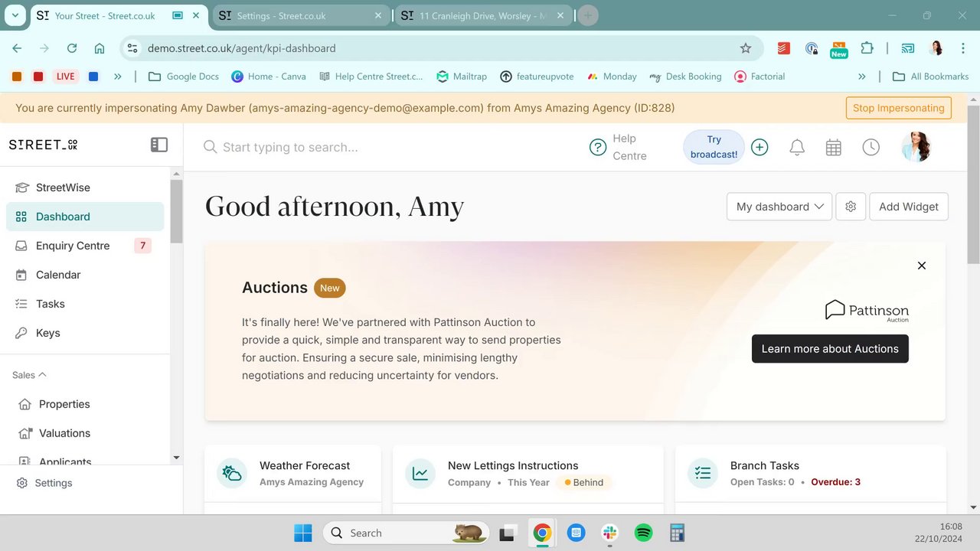Open Enquiry Centre in the sidebar
This screenshot has height=551, width=980.
pos(85,246)
